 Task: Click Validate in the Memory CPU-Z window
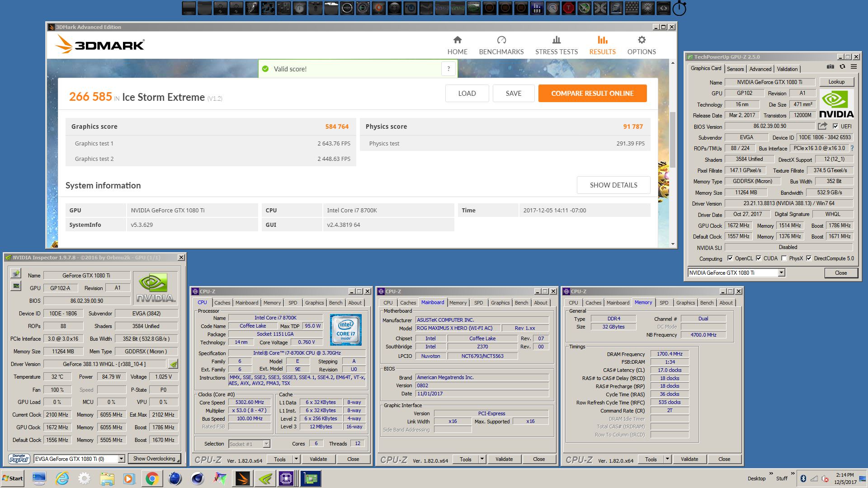pyautogui.click(x=689, y=459)
